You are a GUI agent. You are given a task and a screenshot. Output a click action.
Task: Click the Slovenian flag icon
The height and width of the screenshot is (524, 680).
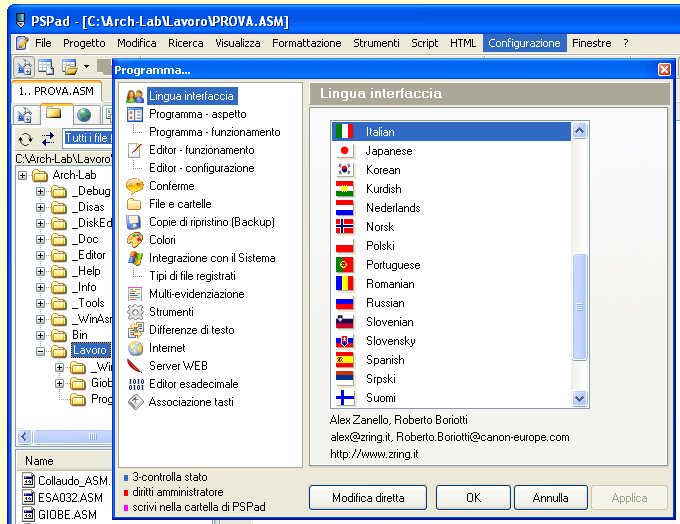[x=345, y=322]
